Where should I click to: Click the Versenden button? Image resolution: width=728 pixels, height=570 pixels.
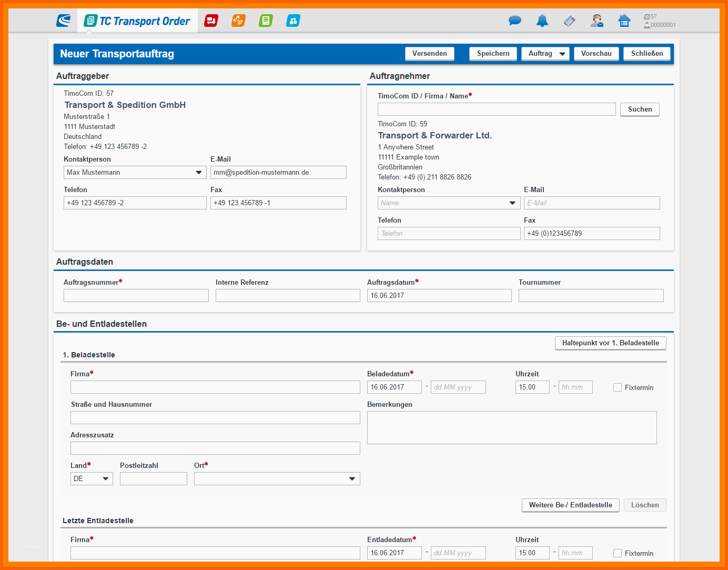click(429, 54)
